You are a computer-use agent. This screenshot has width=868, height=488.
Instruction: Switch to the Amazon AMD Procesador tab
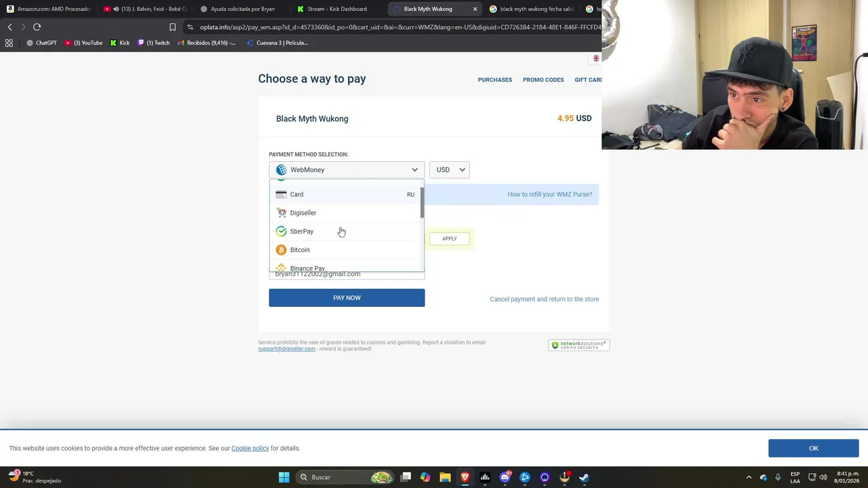tap(49, 9)
